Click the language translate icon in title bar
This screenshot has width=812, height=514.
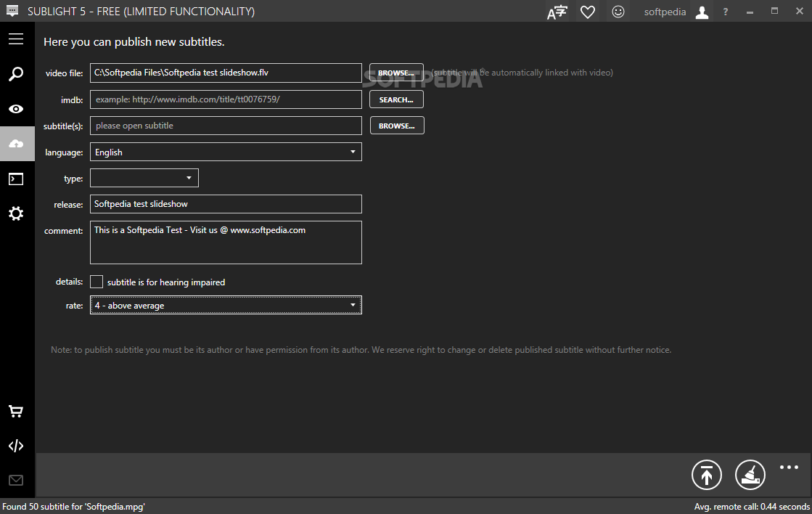tap(557, 12)
